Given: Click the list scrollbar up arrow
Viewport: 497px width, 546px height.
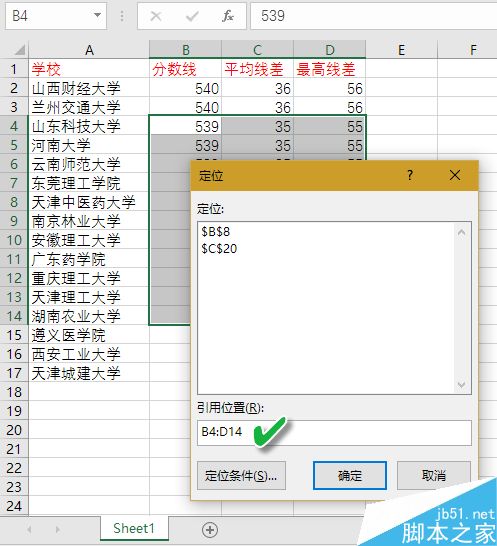Looking at the screenshot, I should [462, 232].
